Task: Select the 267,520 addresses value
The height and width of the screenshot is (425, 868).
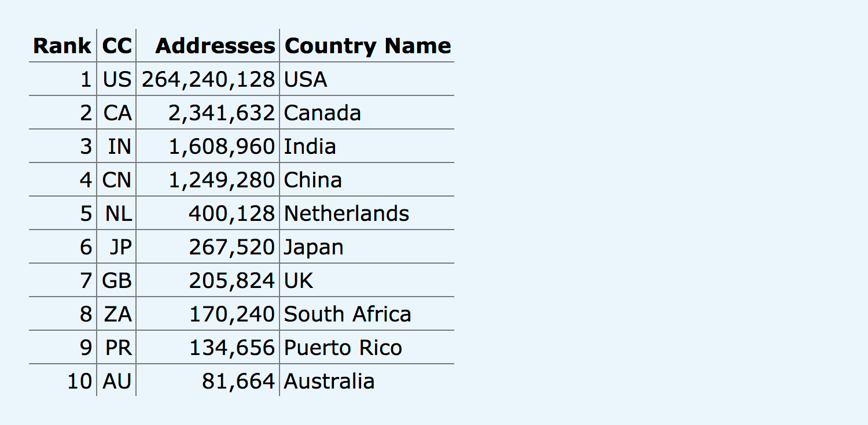Action: point(231,247)
